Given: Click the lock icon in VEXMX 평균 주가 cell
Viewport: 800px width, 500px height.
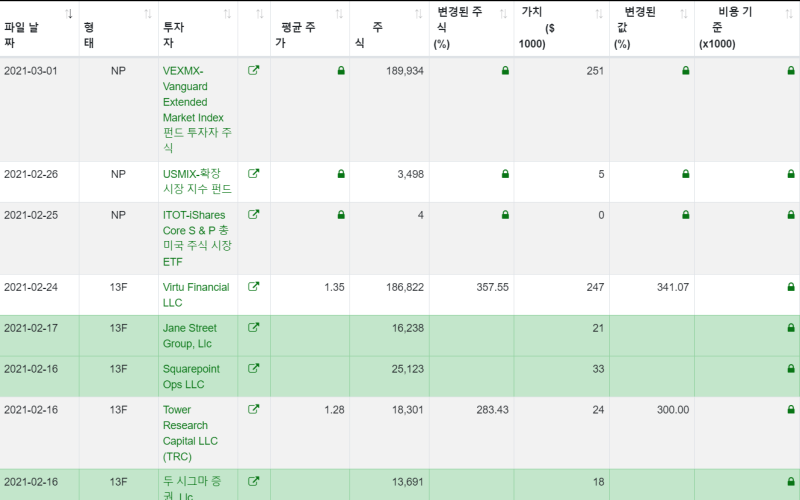Looking at the screenshot, I should coord(341,70).
